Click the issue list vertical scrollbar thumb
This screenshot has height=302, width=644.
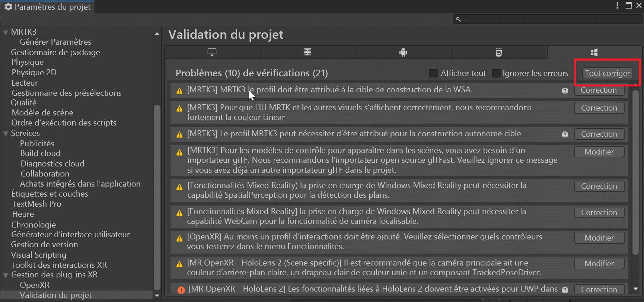636,172
